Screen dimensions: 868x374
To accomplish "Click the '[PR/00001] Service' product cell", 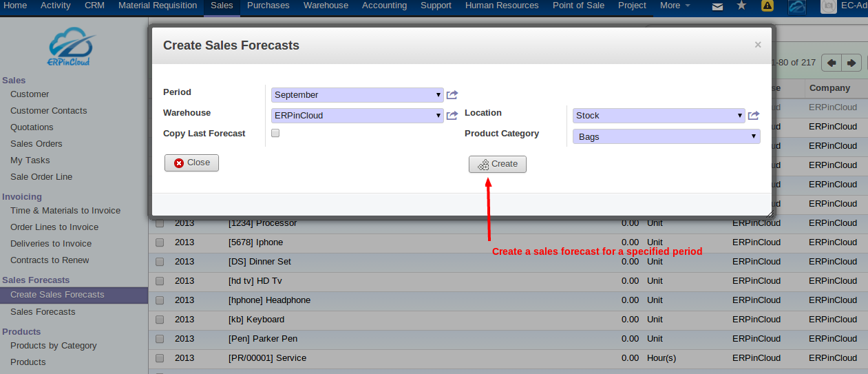I will [268, 358].
